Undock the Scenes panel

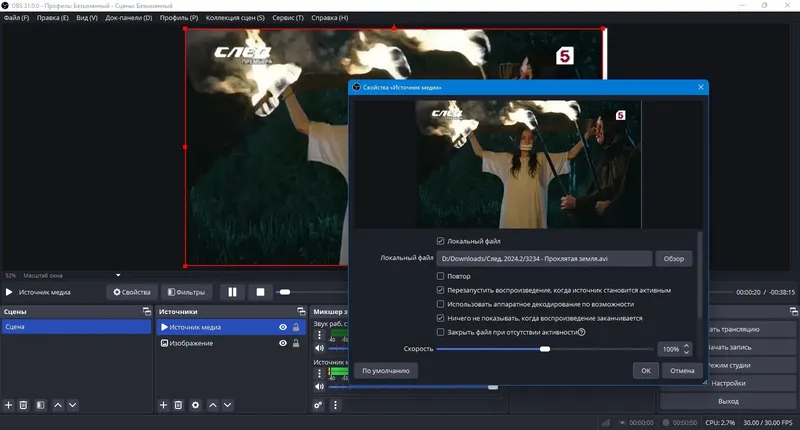tap(147, 311)
